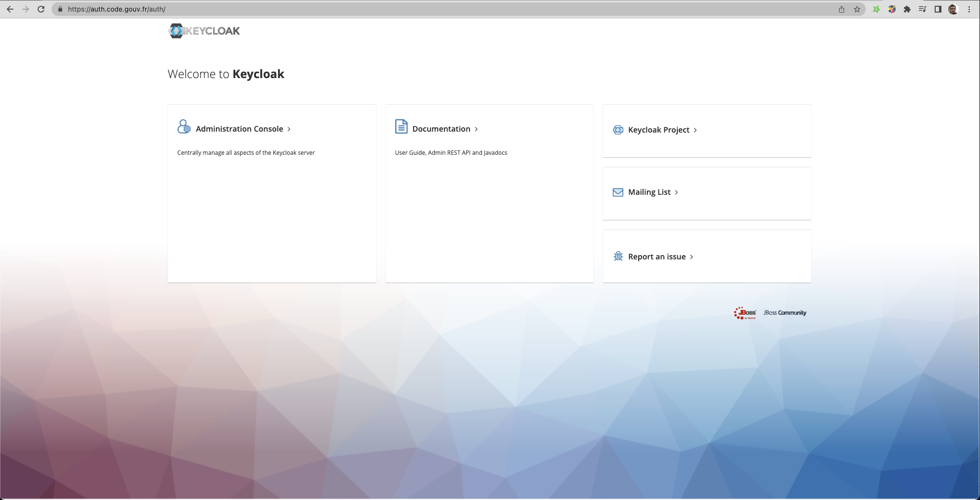The image size is (980, 500).
Task: Click the Administration Console user-gear icon
Action: pos(184,126)
